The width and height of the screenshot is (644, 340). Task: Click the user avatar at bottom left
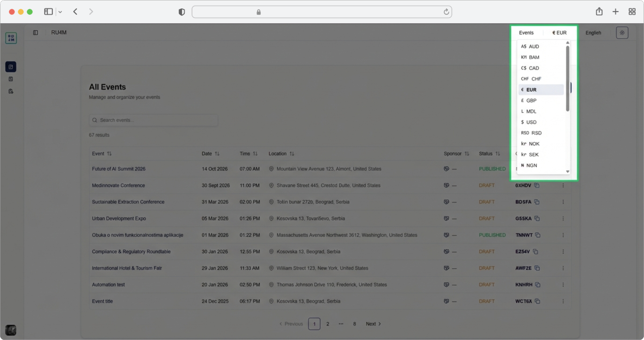(11, 330)
